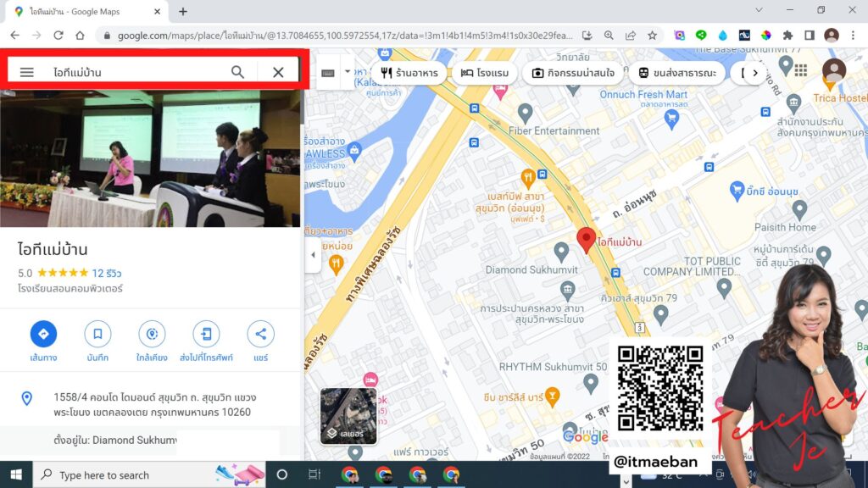Clear the search with the X icon

tap(279, 72)
